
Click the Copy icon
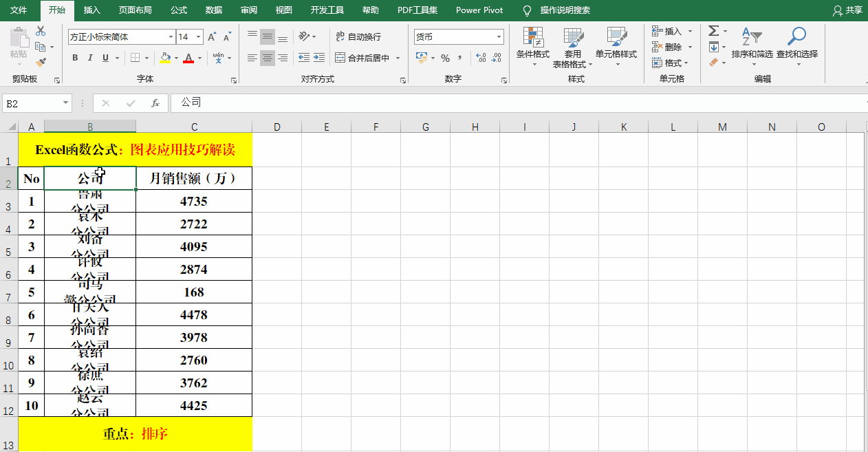41,47
